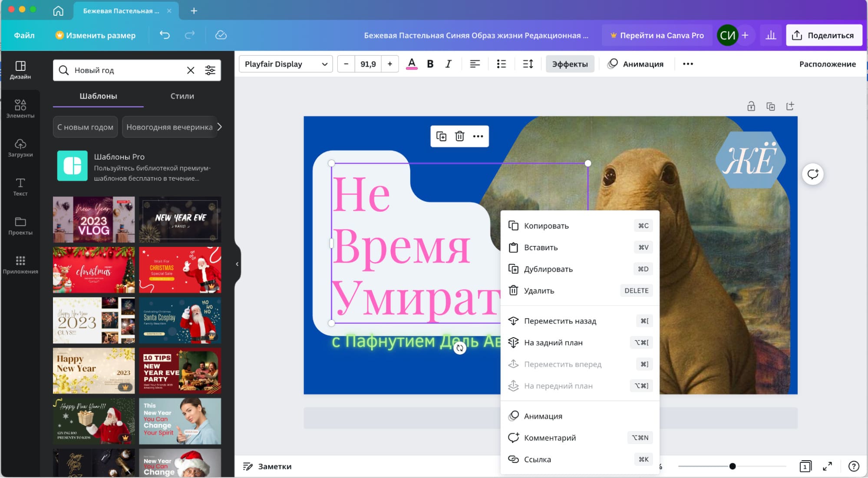
Task: Adjust letter and line spacing
Action: [x=528, y=64]
